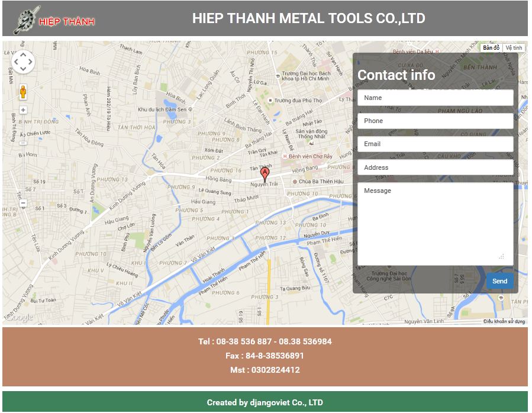Viewport: 532px width, 413px height.
Task: Zoom out with the map minus button
Action: (23, 203)
